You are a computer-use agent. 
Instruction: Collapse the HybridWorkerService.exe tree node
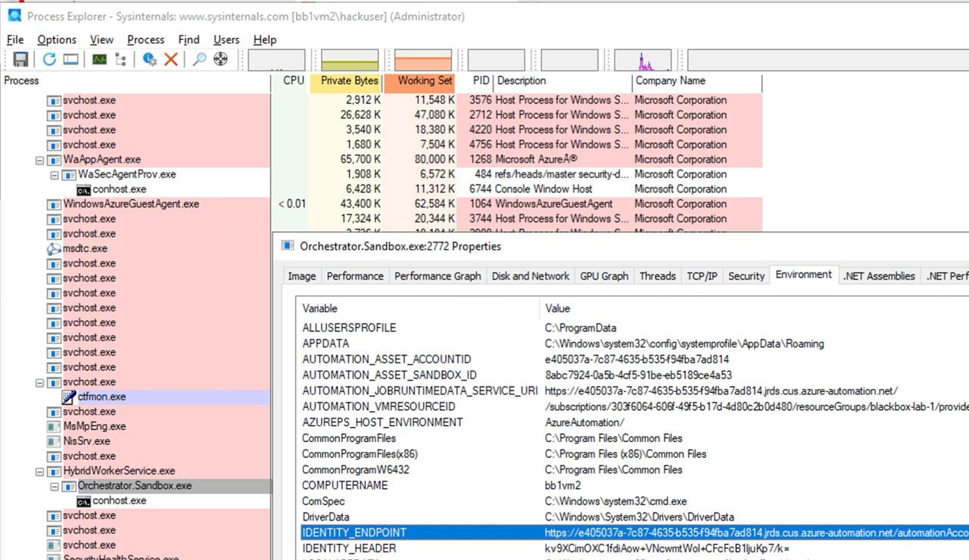click(39, 471)
